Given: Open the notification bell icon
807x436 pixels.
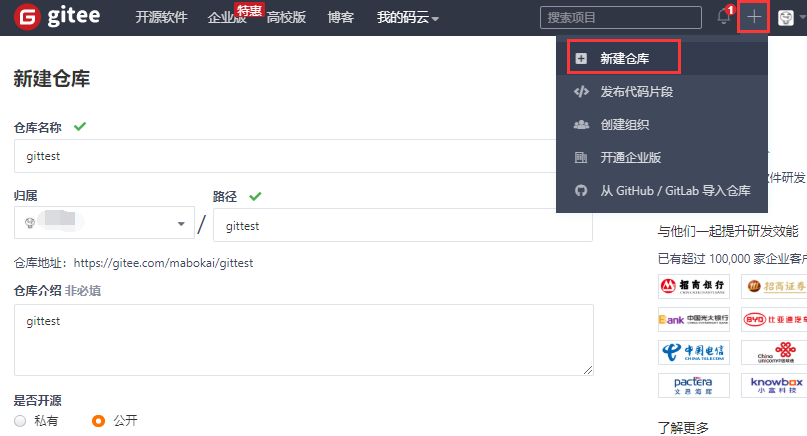Looking at the screenshot, I should coord(724,17).
